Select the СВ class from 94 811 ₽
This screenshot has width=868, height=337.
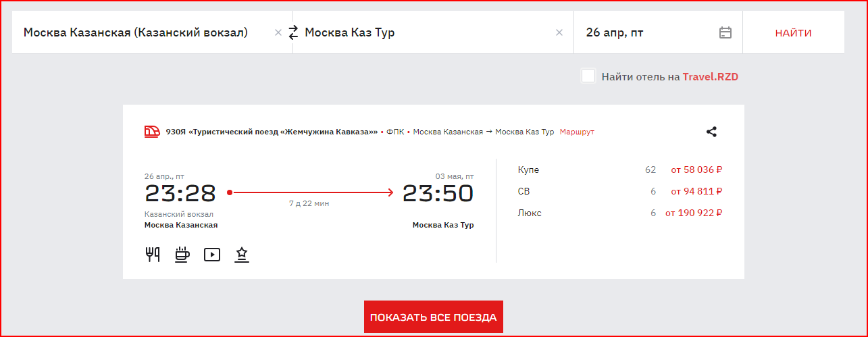tap(620, 191)
